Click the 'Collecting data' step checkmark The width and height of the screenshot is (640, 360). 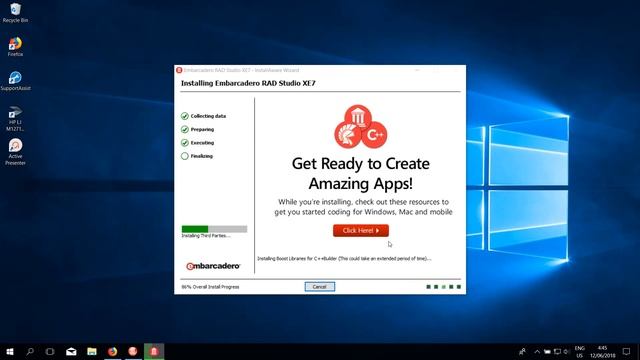coord(184,116)
